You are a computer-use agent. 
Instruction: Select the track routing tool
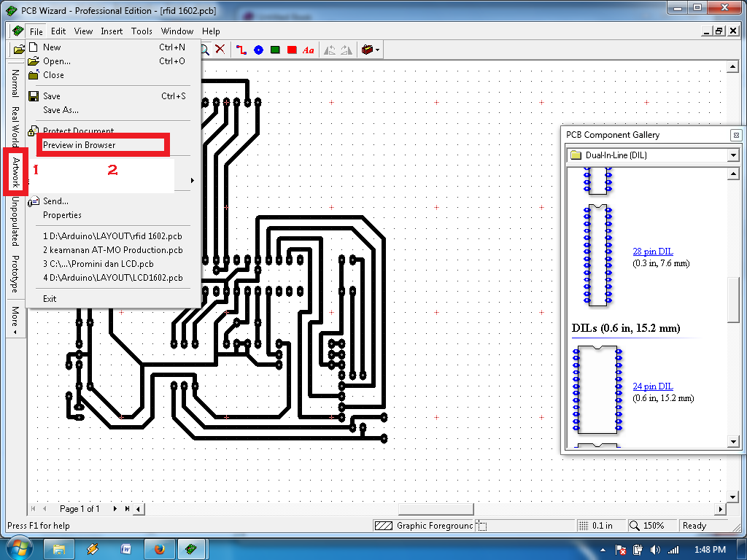241,49
